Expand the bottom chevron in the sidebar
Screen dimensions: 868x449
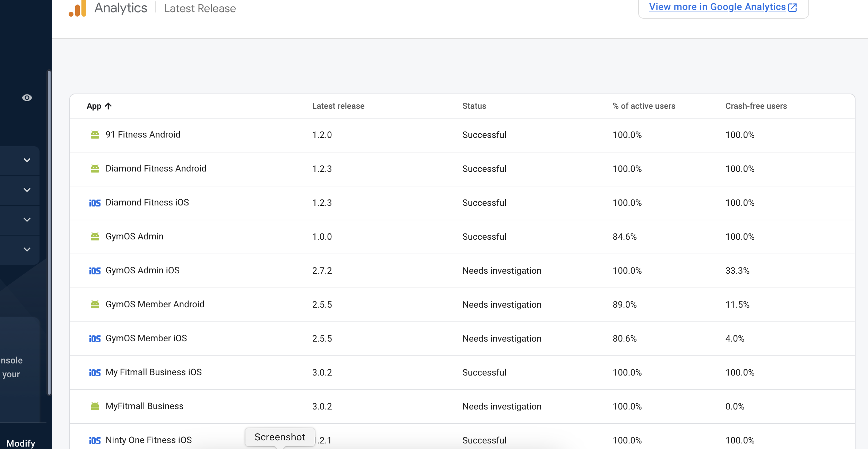26,249
